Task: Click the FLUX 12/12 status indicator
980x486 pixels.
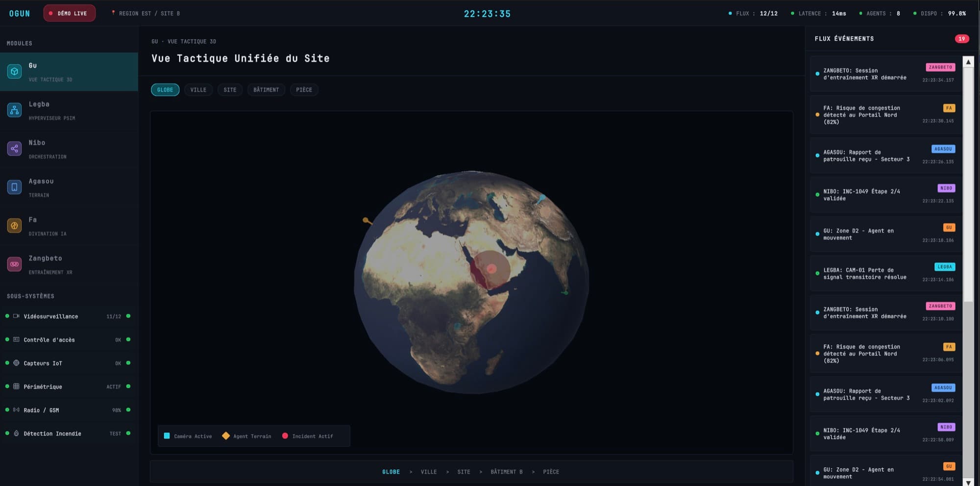Action: click(x=753, y=13)
